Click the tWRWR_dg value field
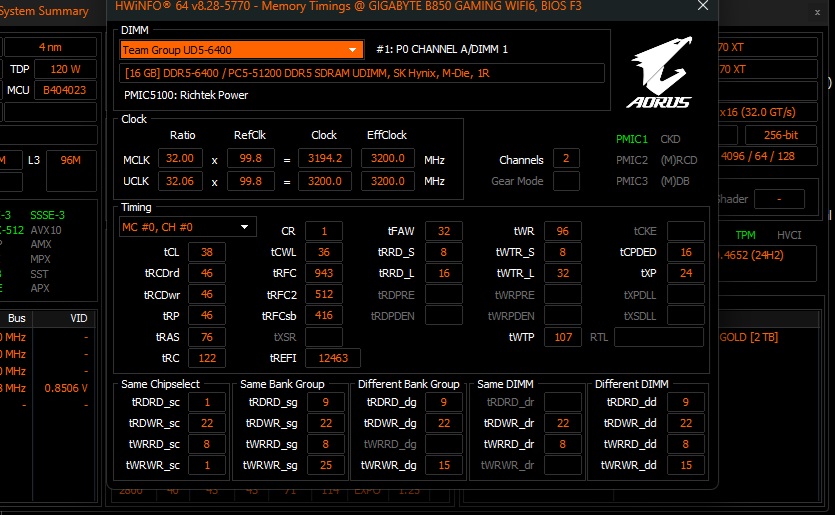This screenshot has height=515, width=835. click(444, 465)
